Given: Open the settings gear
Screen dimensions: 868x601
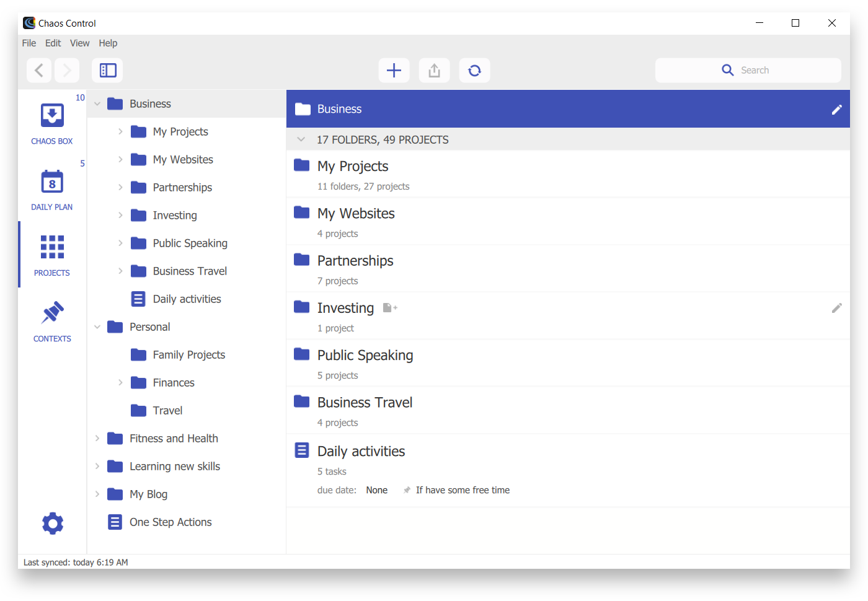Looking at the screenshot, I should pos(53,524).
